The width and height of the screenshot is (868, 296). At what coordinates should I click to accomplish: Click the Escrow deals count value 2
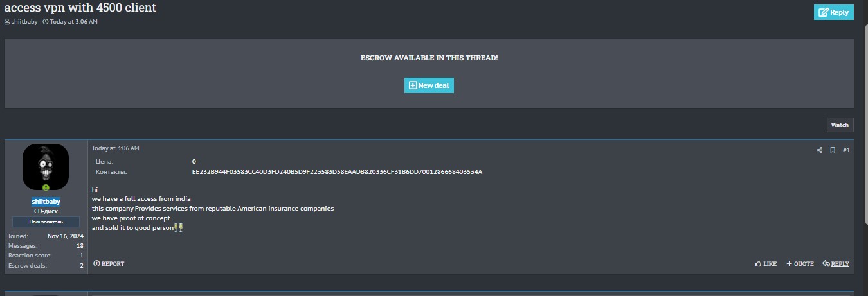click(82, 265)
